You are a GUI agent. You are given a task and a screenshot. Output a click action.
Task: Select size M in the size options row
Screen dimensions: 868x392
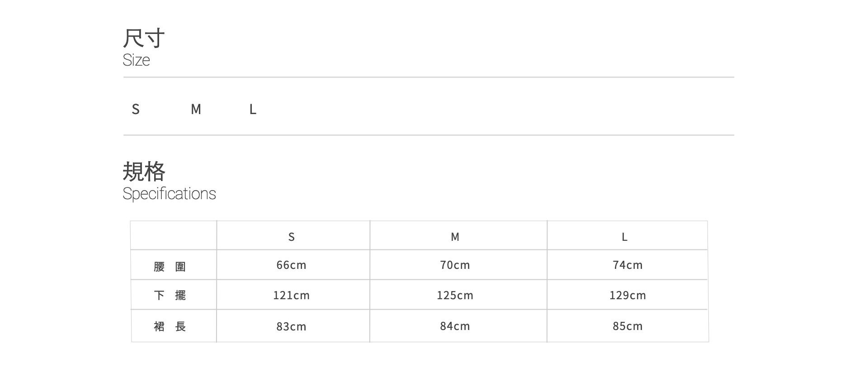(x=196, y=109)
